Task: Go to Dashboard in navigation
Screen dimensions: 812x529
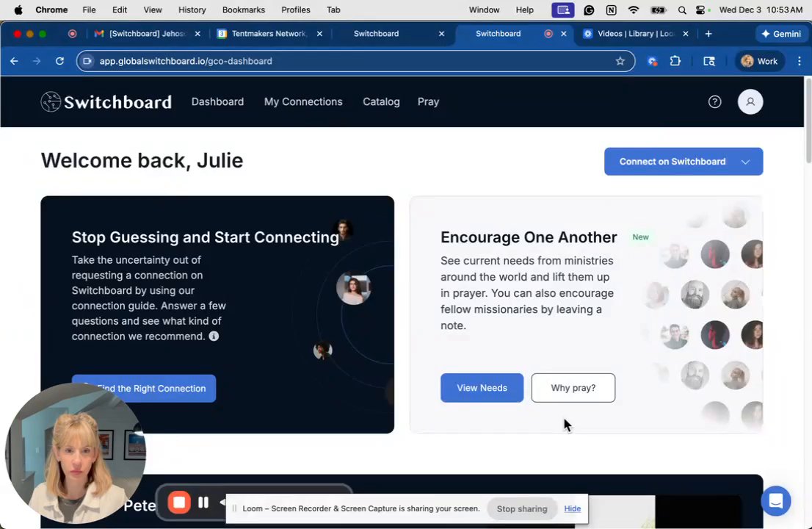Action: click(x=217, y=101)
